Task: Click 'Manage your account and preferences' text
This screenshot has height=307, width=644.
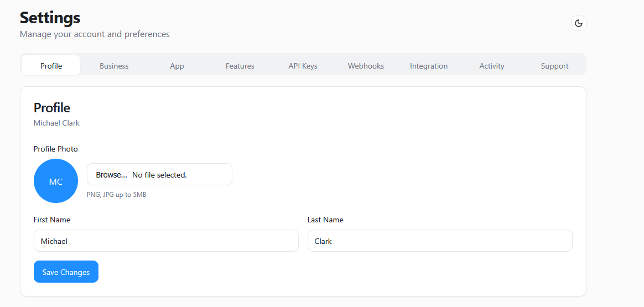Action: [95, 34]
